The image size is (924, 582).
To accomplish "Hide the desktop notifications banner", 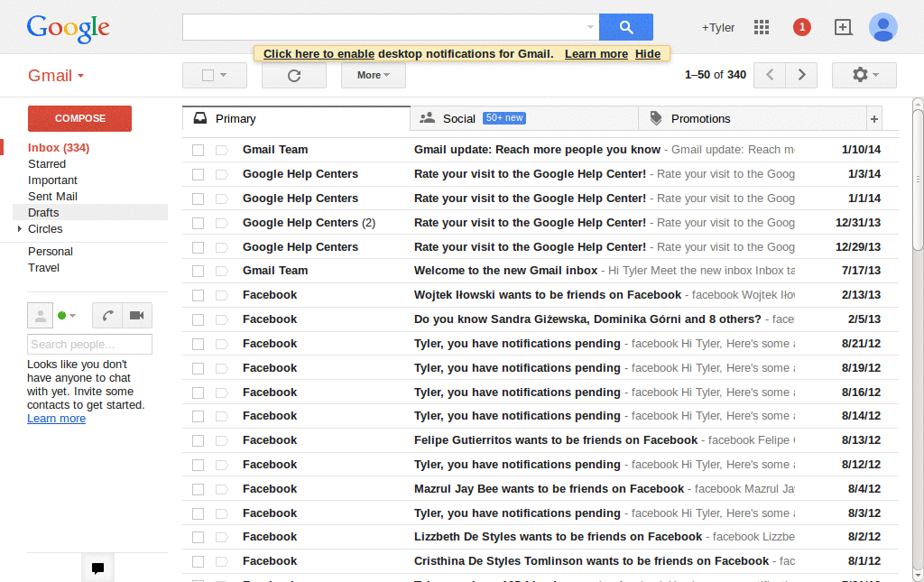I will (648, 54).
